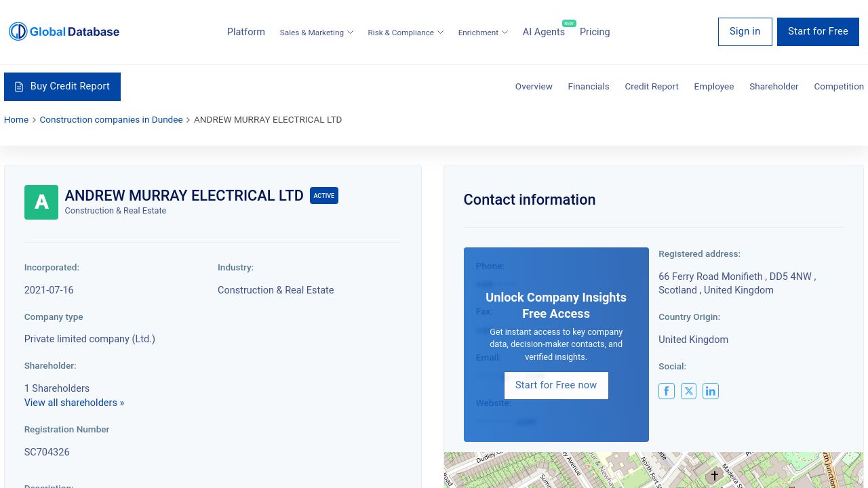Click the registered address 66 Ferry Road text

tap(737, 283)
